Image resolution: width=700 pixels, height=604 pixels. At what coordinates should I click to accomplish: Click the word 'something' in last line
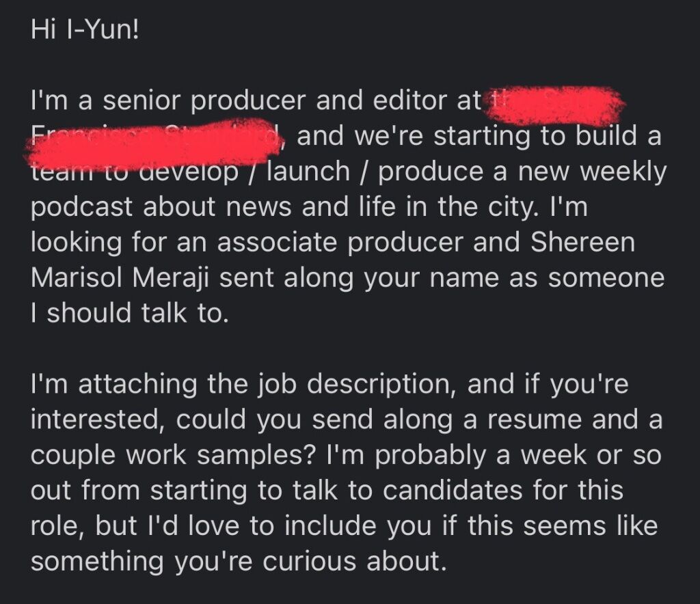[x=97, y=562]
